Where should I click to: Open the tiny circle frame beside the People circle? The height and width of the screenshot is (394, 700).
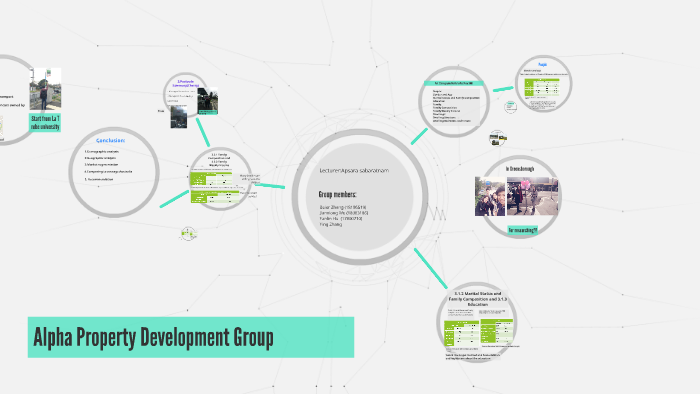[511, 107]
